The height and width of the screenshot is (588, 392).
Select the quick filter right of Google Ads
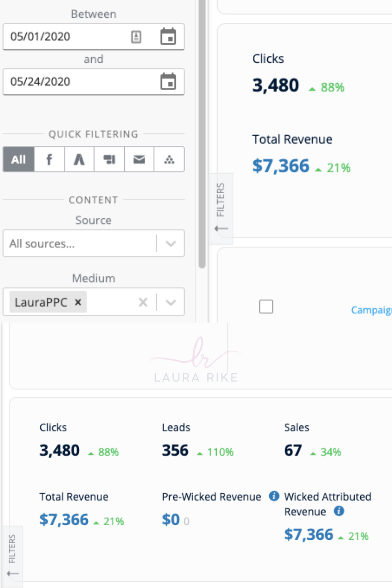click(x=109, y=160)
